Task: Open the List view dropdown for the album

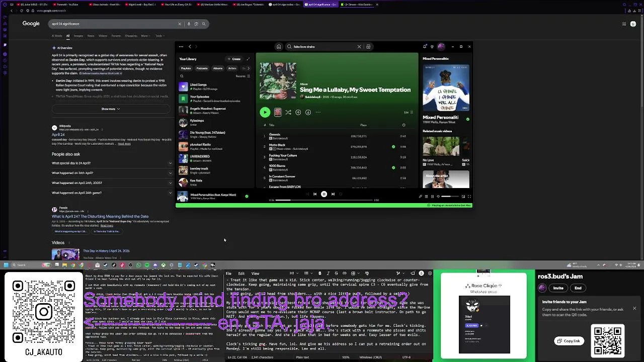Action: coord(408,113)
